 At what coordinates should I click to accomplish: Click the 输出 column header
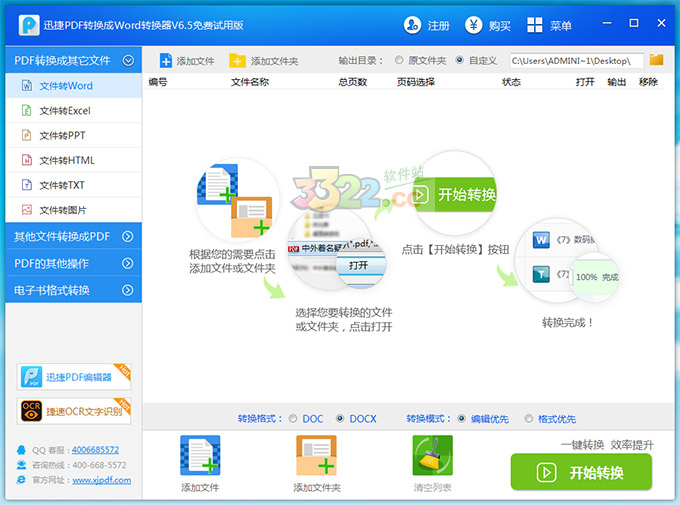tap(617, 82)
